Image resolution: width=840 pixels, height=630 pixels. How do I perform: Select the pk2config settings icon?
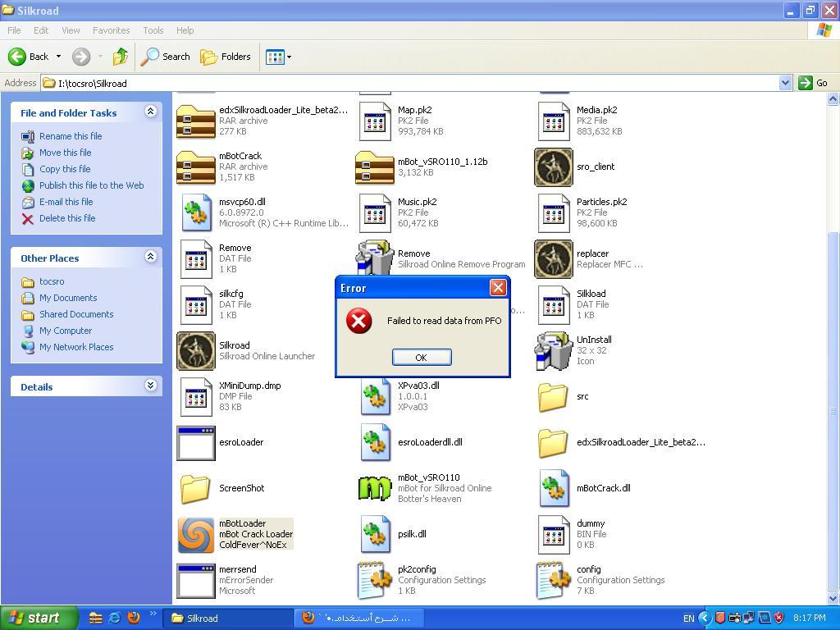[x=374, y=581]
